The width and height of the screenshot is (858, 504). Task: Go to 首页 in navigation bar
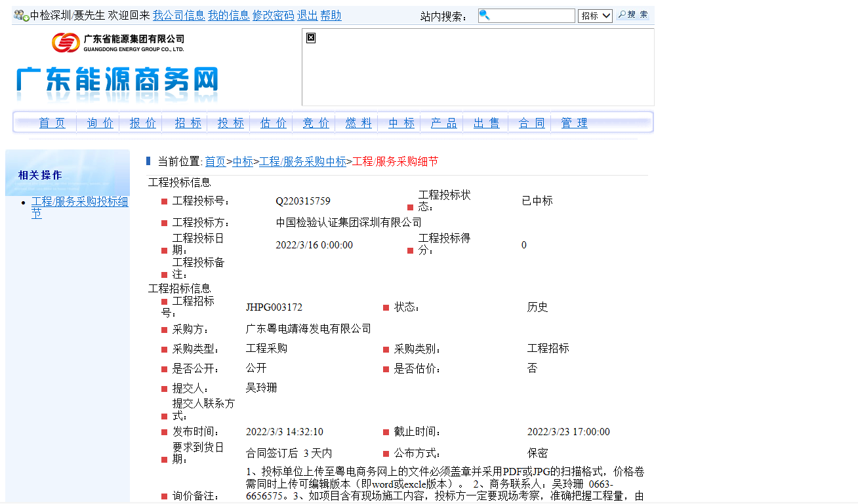click(52, 123)
